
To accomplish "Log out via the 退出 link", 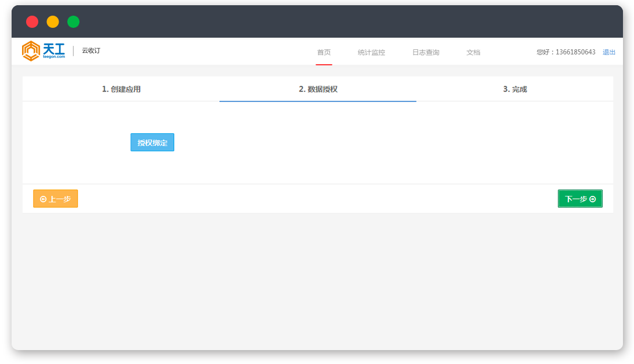I will [608, 52].
